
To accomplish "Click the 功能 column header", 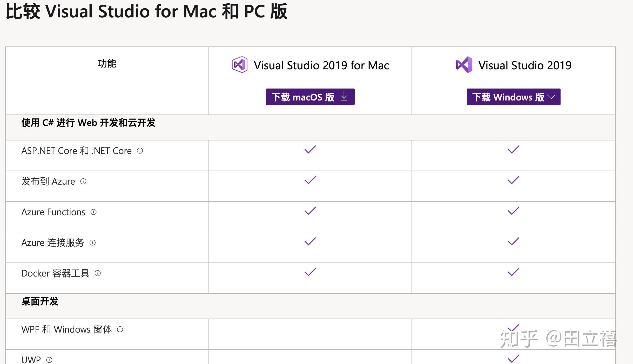I will 107,64.
